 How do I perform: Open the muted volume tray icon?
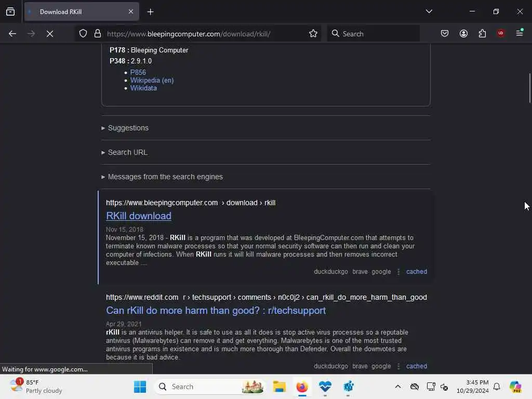(444, 387)
